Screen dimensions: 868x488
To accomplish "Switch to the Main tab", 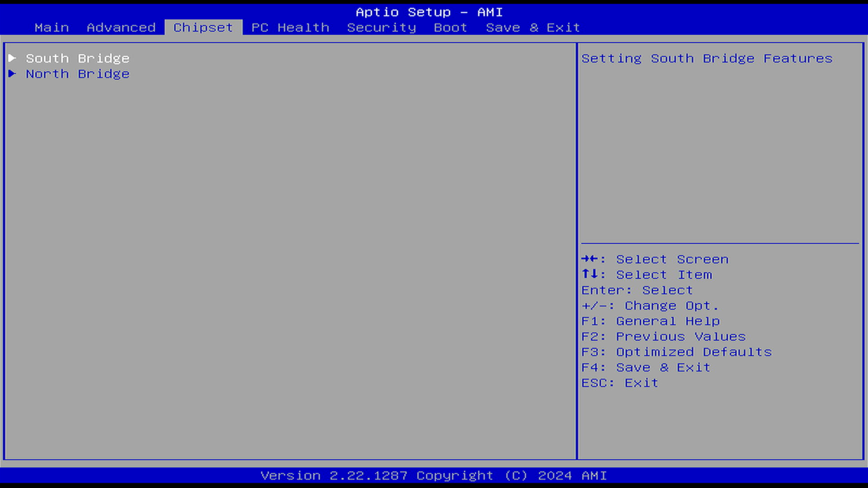I will [52, 28].
